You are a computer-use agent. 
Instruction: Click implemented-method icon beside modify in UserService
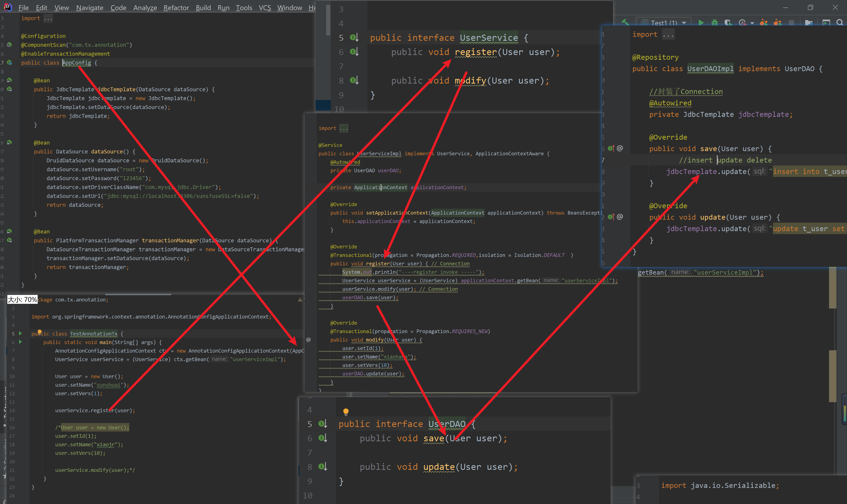click(354, 80)
